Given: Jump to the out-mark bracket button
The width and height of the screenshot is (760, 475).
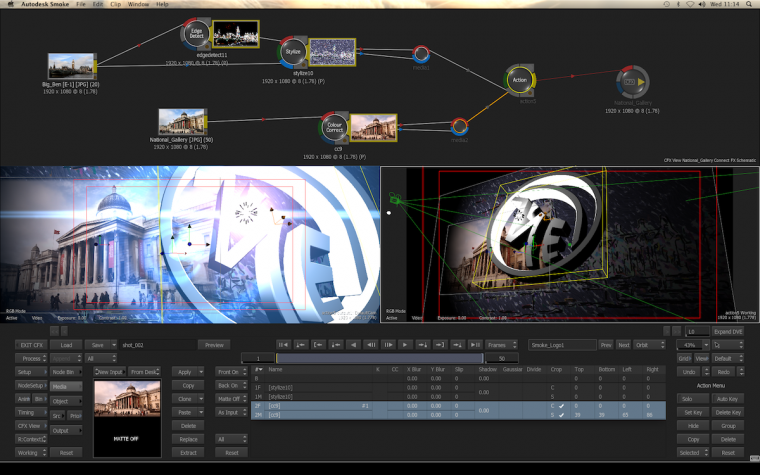Looking at the screenshot, I should point(440,345).
